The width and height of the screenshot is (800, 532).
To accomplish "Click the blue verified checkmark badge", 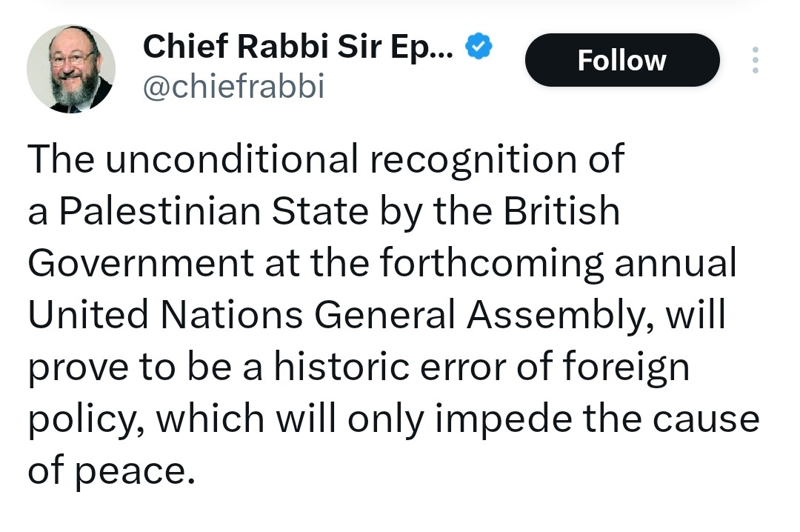I will point(479,47).
